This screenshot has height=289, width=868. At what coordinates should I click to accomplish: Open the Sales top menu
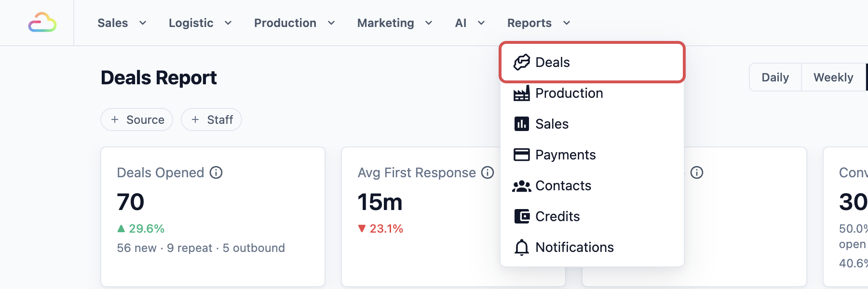pyautogui.click(x=122, y=23)
